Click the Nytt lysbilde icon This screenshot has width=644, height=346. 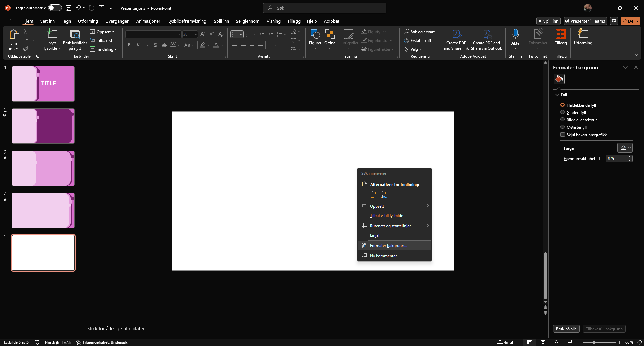[x=52, y=34]
